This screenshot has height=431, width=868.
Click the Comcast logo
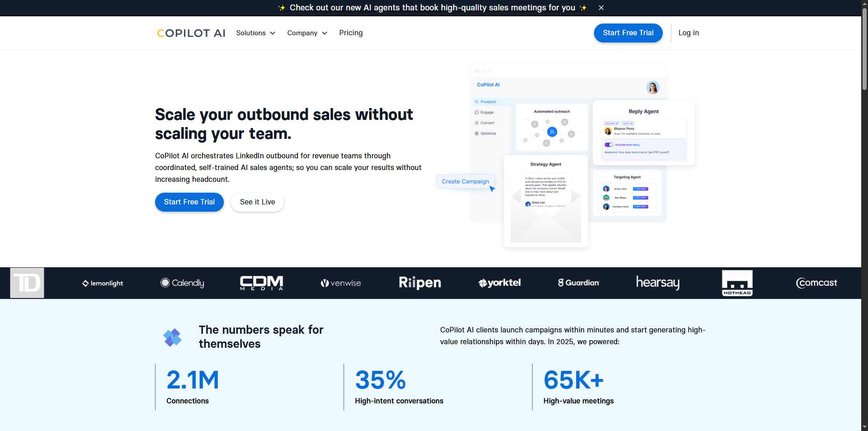(x=816, y=283)
